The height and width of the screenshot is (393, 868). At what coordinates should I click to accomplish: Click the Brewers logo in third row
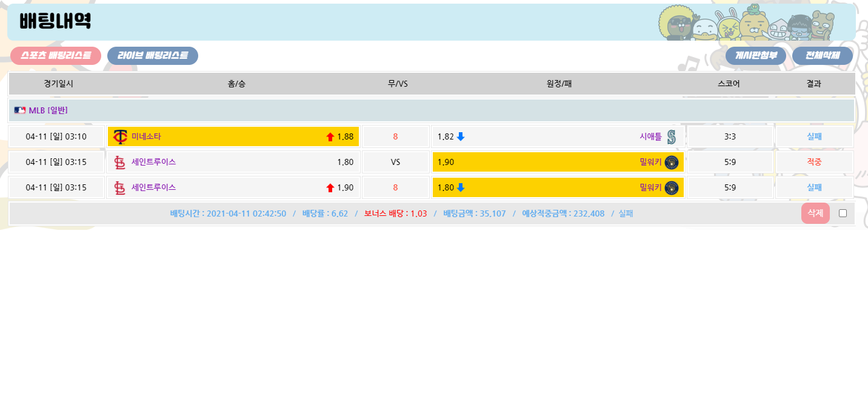tap(671, 187)
